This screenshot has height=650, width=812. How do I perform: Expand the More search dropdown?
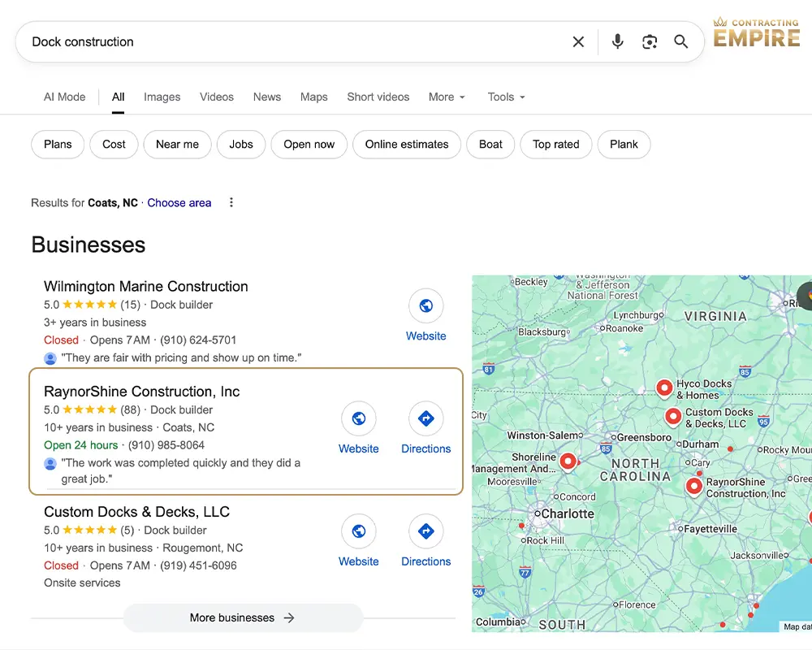447,97
